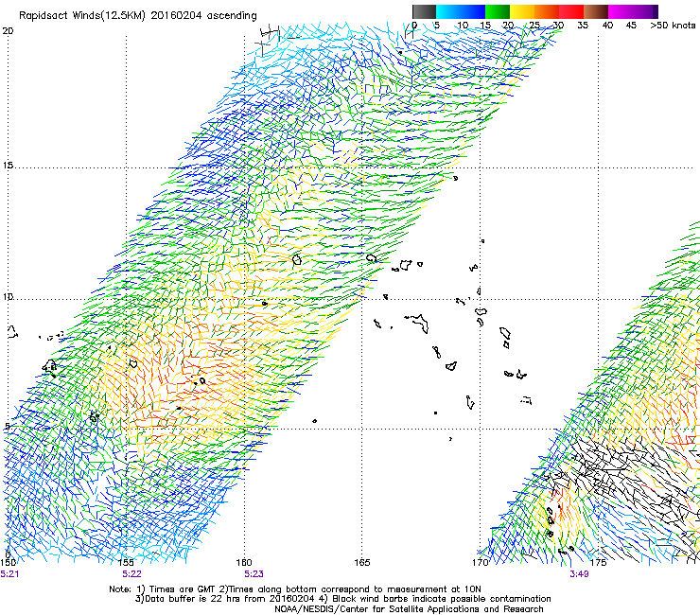Click the latitude label '10' on left axis
The height and width of the screenshot is (615, 700).
(8, 297)
